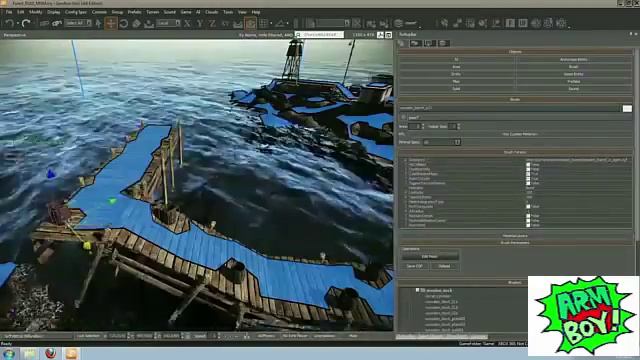This screenshot has width=640, height=360.
Task: Click the viewport search field
Action: (321, 35)
